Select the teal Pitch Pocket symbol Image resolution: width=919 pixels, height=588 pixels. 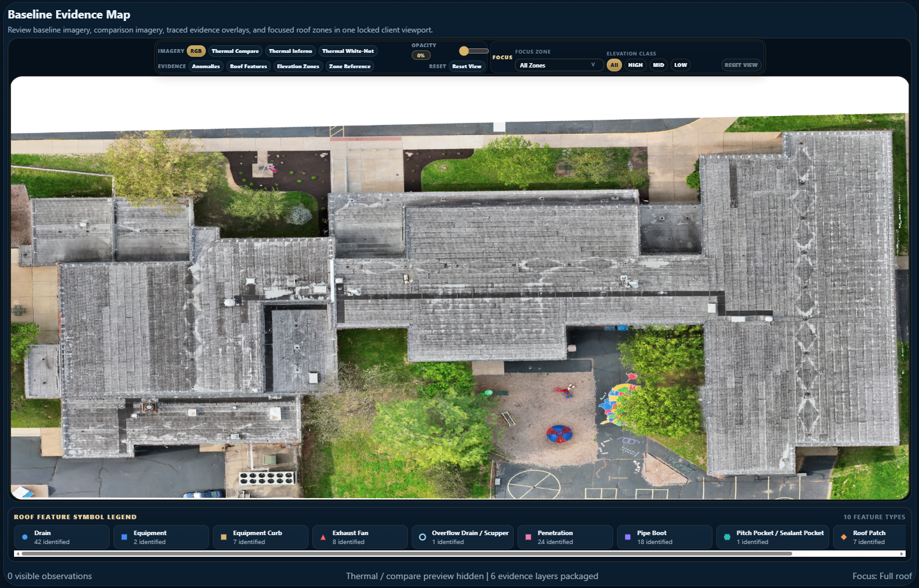[x=727, y=537]
